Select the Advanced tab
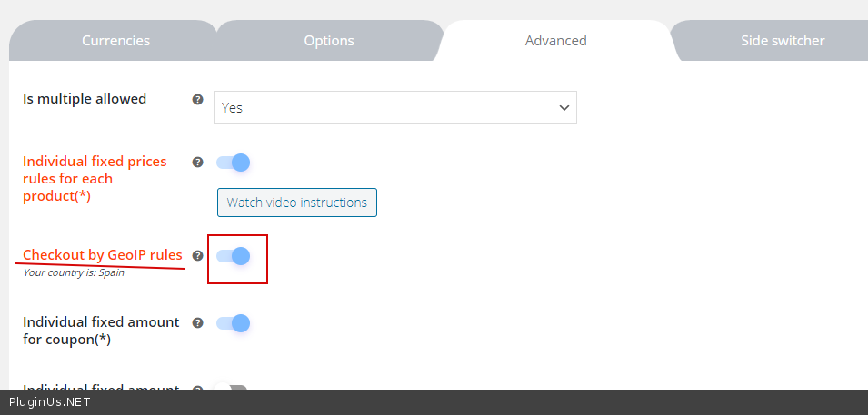868x415 pixels. point(555,41)
